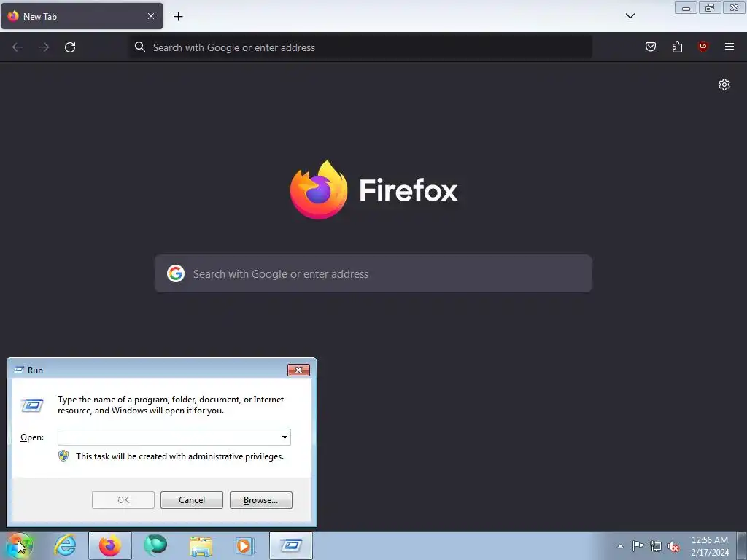Viewport: 747px width, 560px height.
Task: Select the Run taskbar button
Action: 290,545
